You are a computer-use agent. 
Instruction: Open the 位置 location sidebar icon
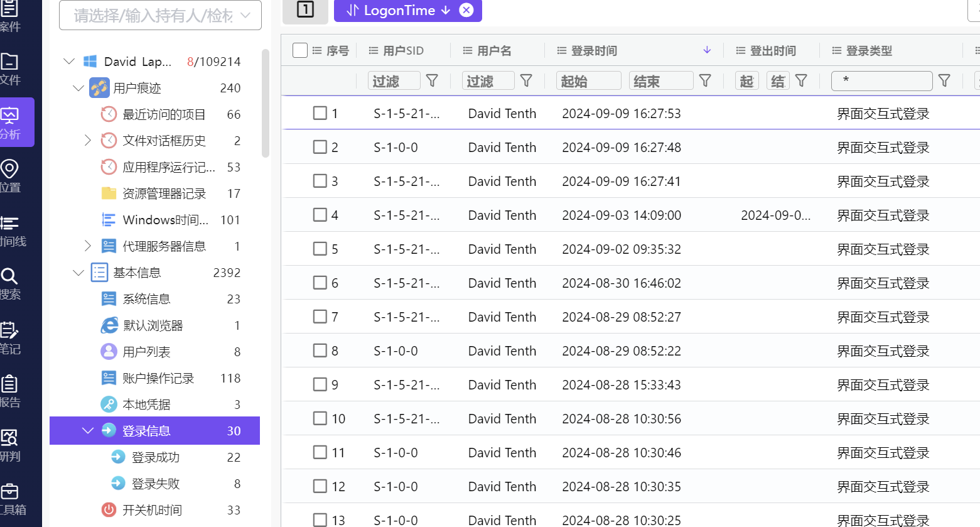coord(10,175)
